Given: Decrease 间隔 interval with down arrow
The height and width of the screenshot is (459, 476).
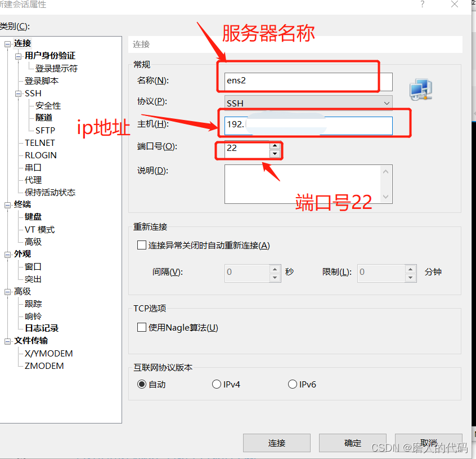Looking at the screenshot, I should click(x=275, y=277).
